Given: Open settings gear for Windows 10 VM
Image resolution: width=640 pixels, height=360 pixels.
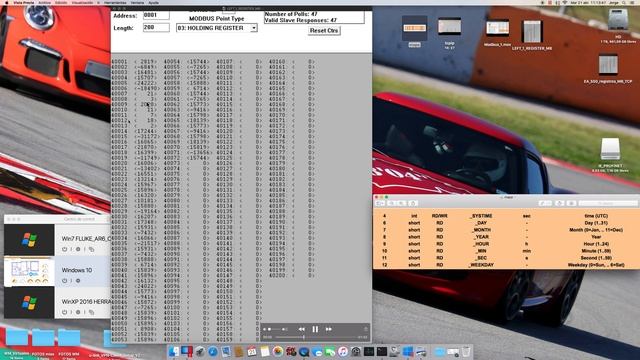Looking at the screenshot, I should (78, 280).
